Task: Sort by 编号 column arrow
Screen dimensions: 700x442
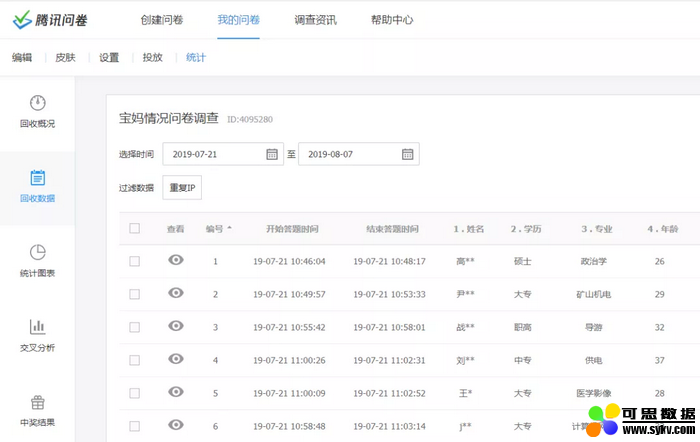Action: [x=229, y=228]
